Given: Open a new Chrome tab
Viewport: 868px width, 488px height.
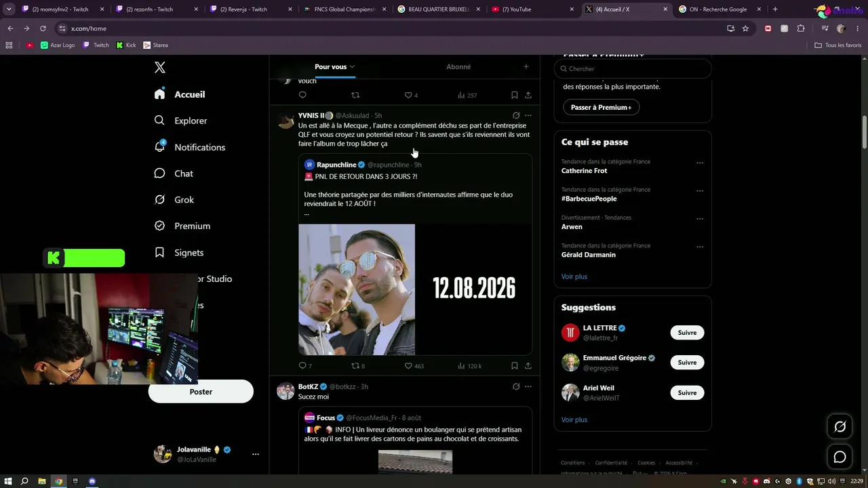Looking at the screenshot, I should [x=775, y=9].
